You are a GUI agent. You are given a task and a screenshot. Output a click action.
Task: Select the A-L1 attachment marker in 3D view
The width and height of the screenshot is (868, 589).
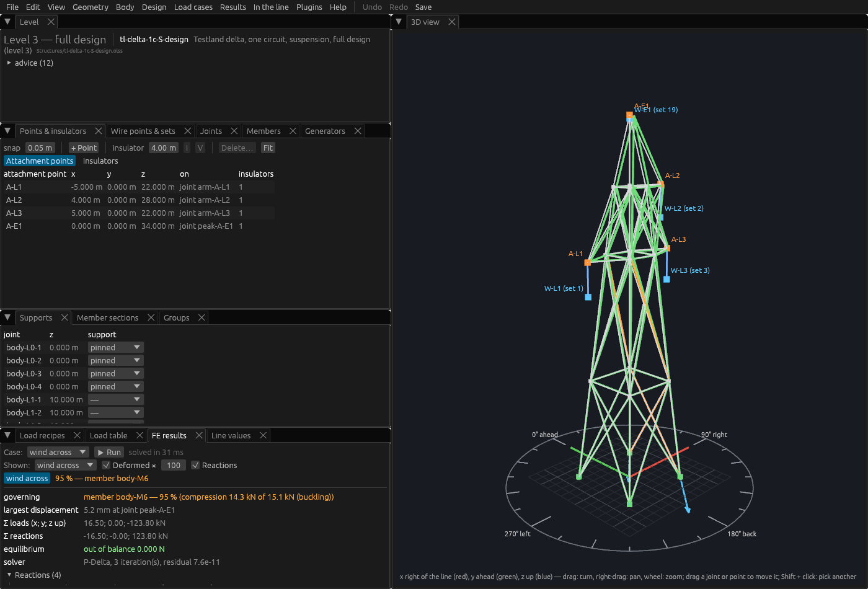(x=587, y=263)
